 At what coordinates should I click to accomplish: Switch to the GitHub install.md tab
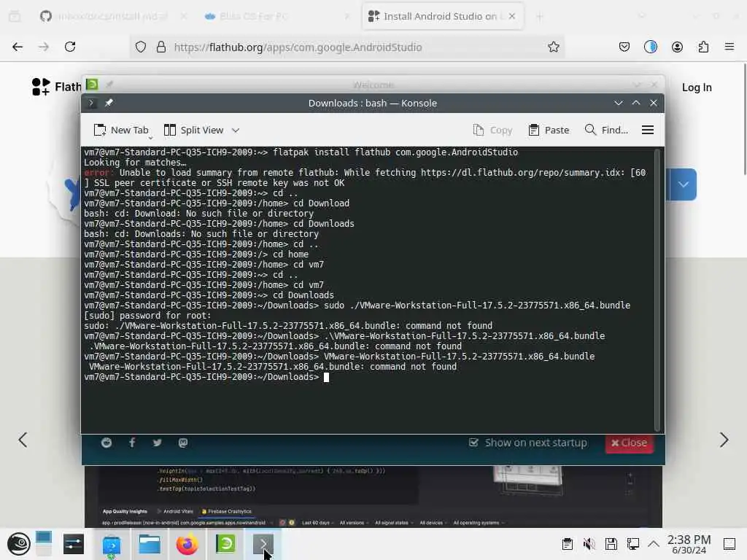pyautogui.click(x=111, y=16)
